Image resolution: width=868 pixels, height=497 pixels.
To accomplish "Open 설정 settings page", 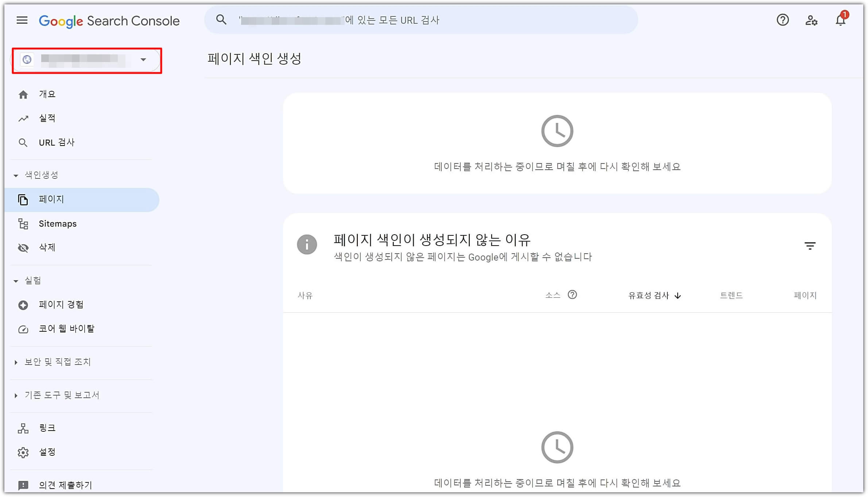I will [47, 452].
